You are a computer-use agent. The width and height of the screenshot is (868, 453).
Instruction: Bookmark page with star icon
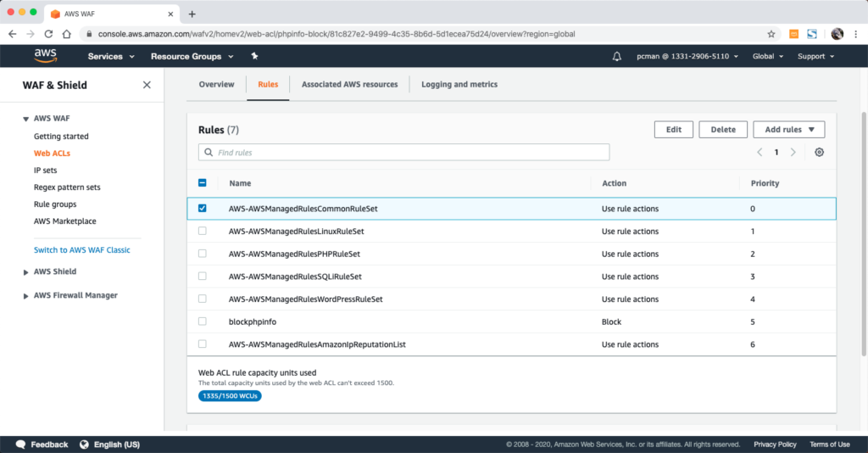coord(771,34)
